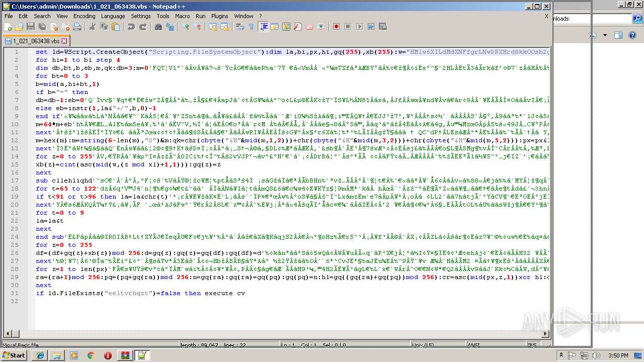Open the Tools menu
Viewport: 644px width, 362px height.
[x=163, y=16]
